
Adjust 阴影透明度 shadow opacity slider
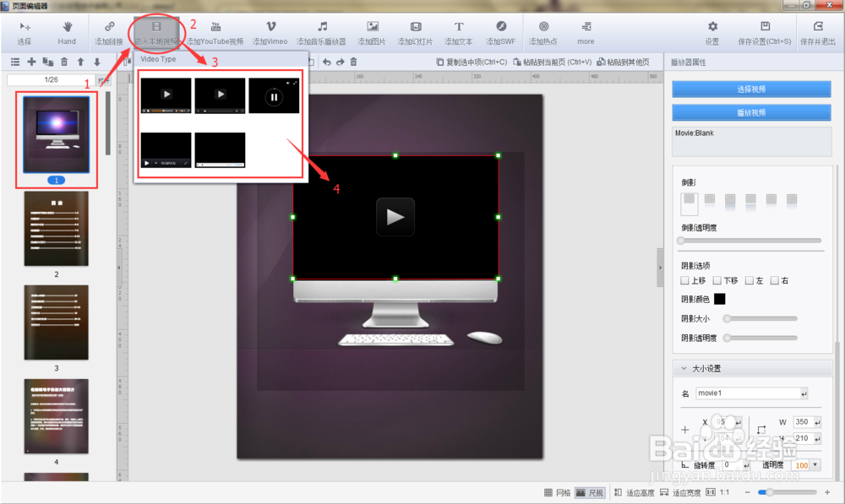(760, 339)
